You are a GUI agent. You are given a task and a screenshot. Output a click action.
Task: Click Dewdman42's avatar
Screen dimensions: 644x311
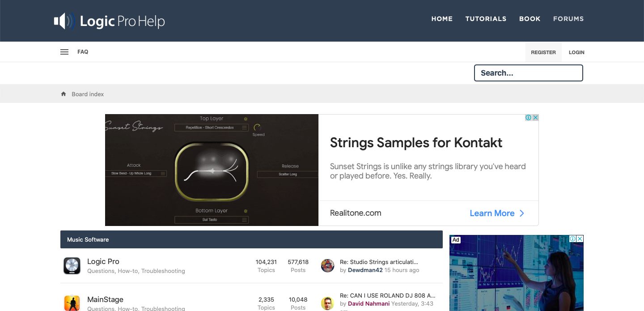(x=328, y=266)
